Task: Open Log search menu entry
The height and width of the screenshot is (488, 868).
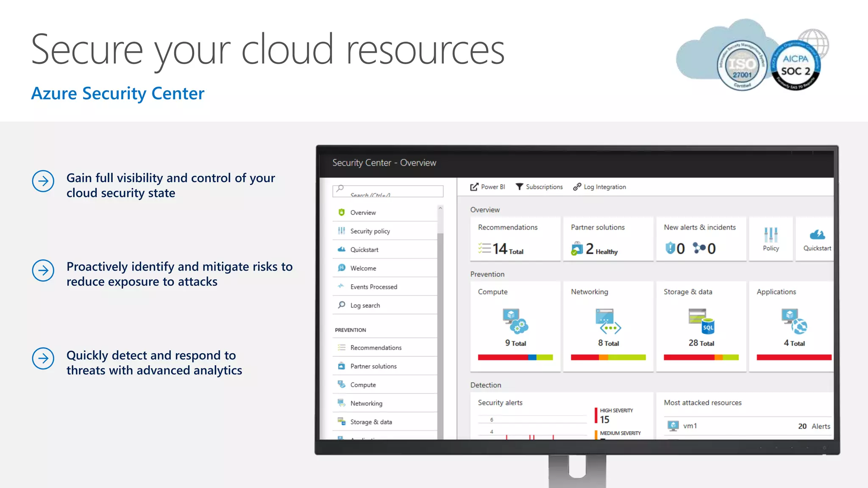Action: point(385,305)
